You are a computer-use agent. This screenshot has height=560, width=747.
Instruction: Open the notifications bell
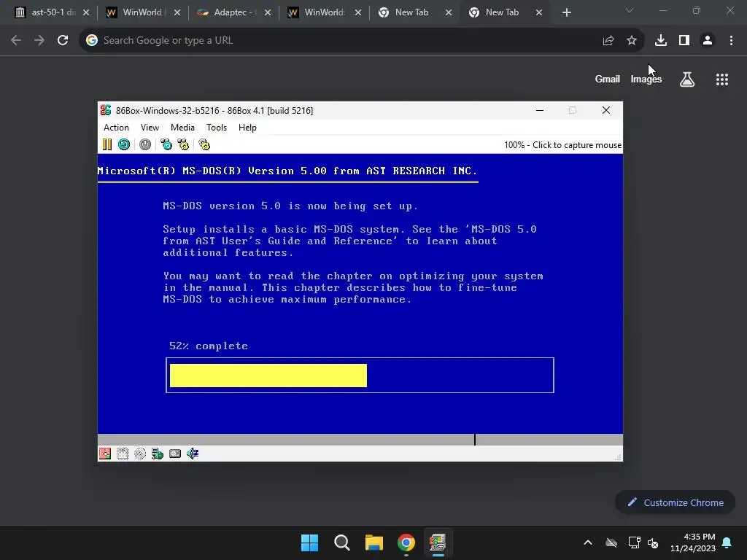click(727, 542)
